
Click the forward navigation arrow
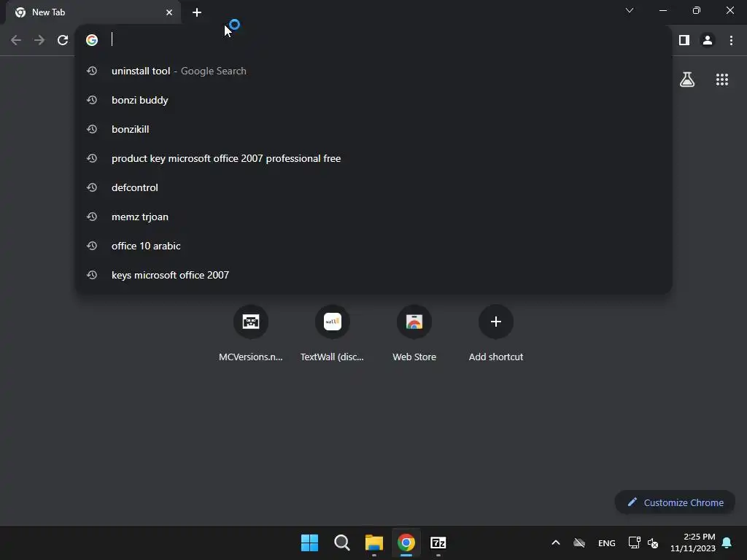(x=39, y=41)
